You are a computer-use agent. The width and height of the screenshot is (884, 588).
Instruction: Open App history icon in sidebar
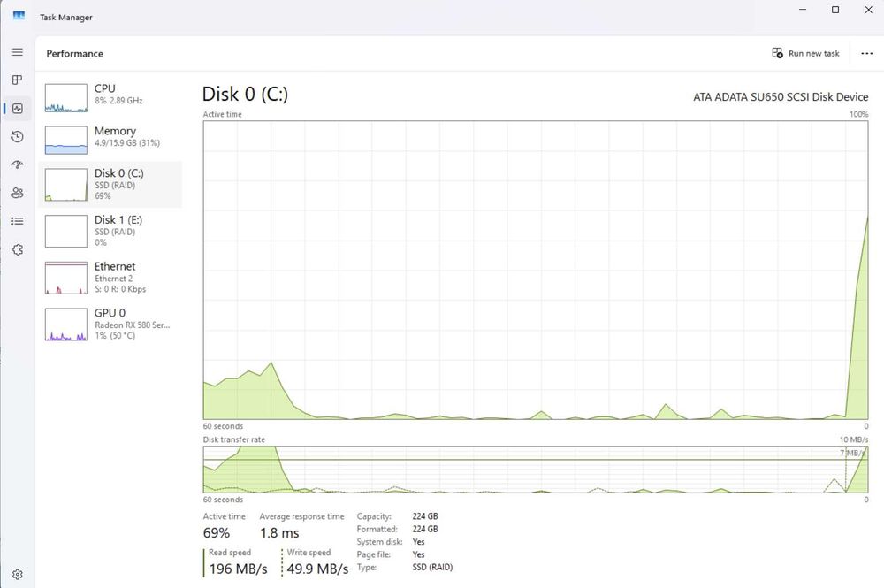[18, 136]
